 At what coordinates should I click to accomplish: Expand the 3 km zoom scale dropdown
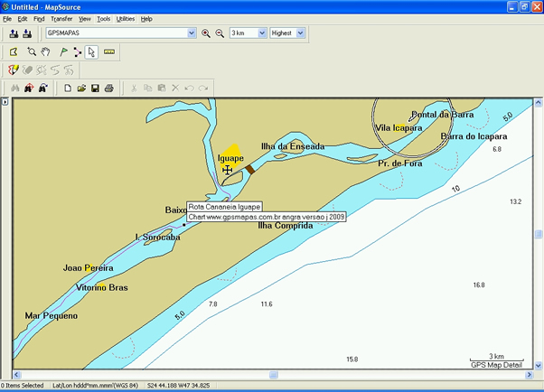click(262, 33)
